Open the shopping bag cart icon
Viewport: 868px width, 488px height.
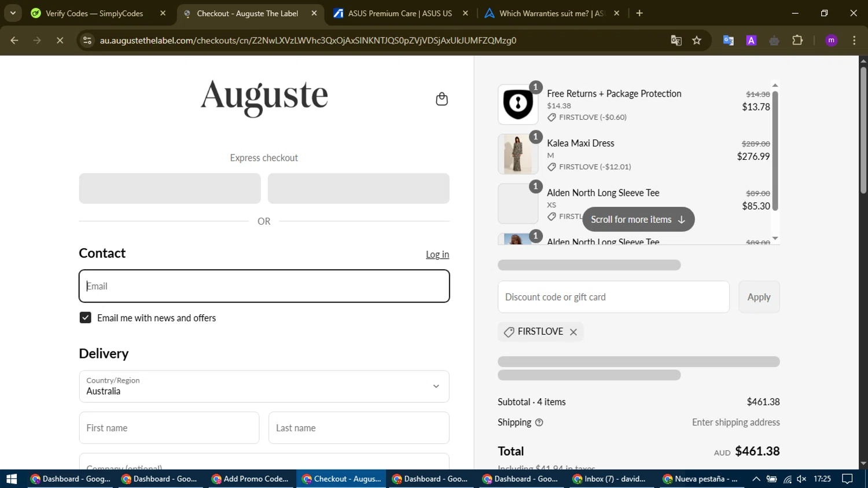[x=442, y=99]
